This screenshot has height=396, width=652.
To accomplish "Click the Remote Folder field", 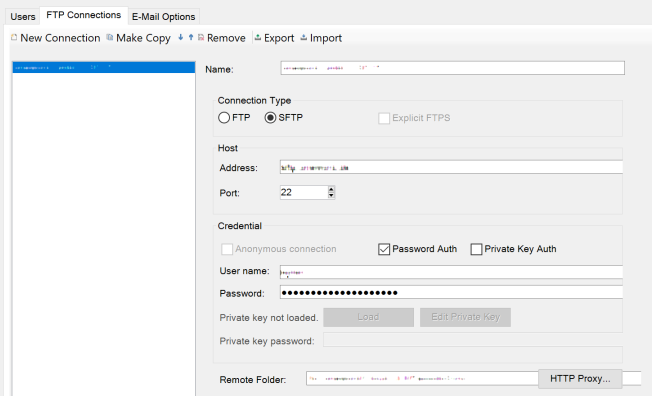I will (x=422, y=379).
